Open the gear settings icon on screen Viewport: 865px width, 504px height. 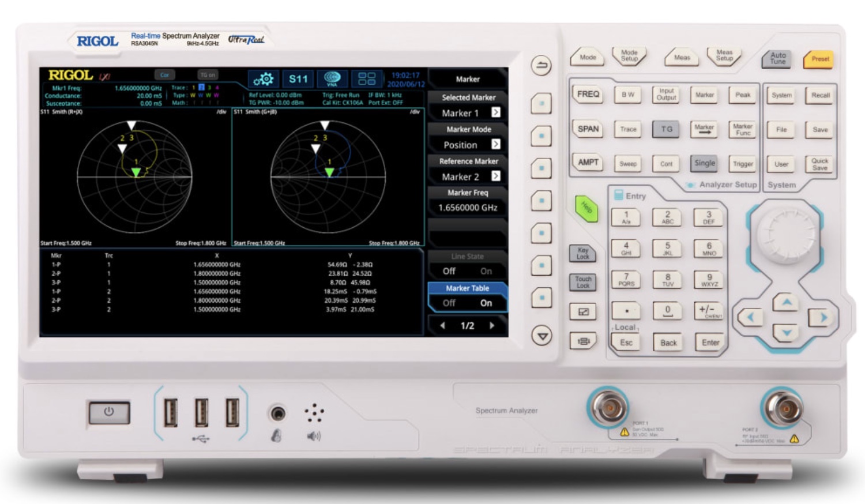[x=264, y=78]
